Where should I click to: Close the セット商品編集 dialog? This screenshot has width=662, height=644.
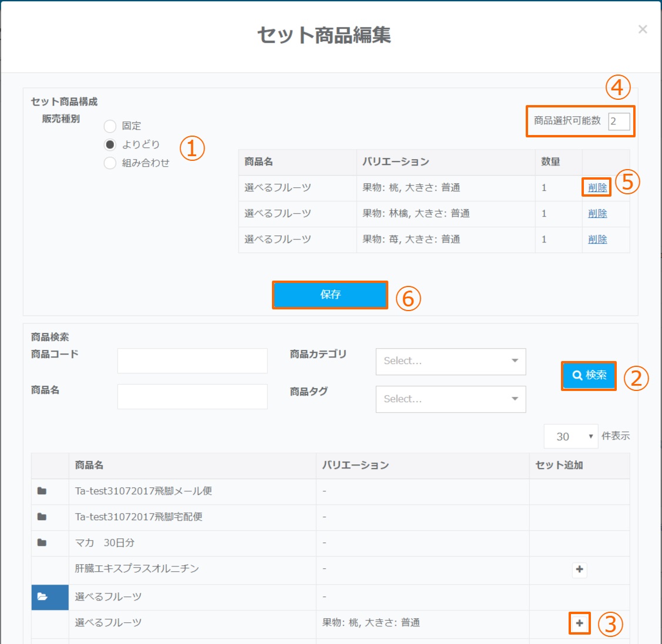click(x=643, y=29)
